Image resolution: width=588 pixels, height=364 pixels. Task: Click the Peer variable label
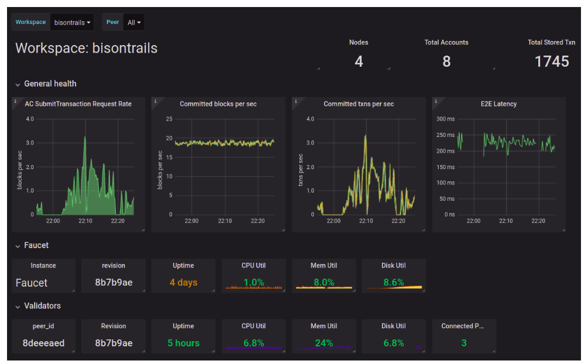click(112, 22)
